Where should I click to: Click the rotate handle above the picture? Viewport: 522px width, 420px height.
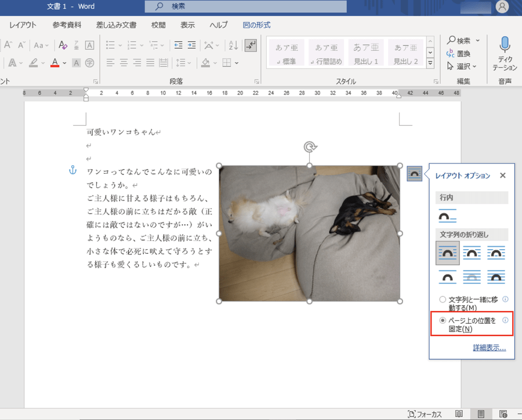(310, 147)
